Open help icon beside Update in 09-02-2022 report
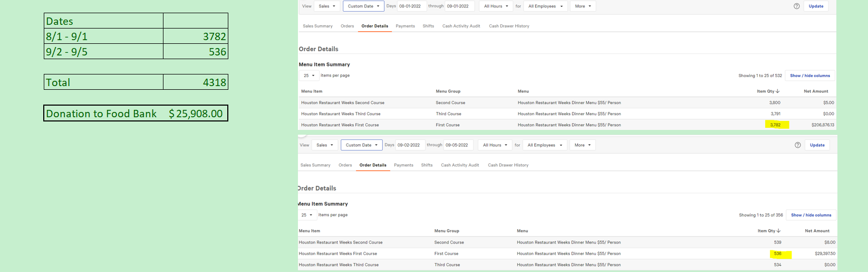 pyautogui.click(x=798, y=145)
